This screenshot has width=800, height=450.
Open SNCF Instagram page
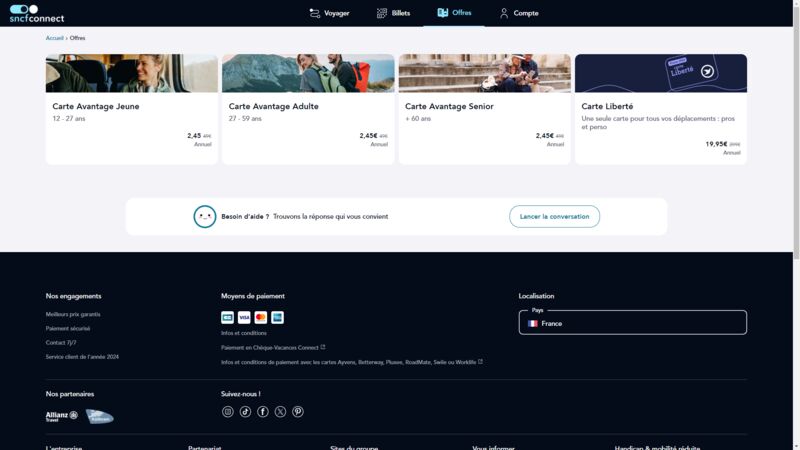pyautogui.click(x=228, y=412)
